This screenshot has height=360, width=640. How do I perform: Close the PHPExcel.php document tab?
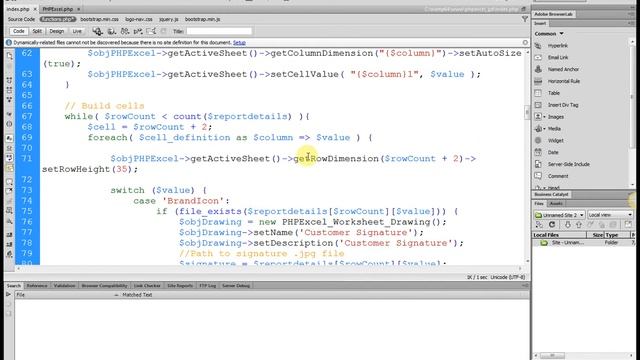point(78,9)
